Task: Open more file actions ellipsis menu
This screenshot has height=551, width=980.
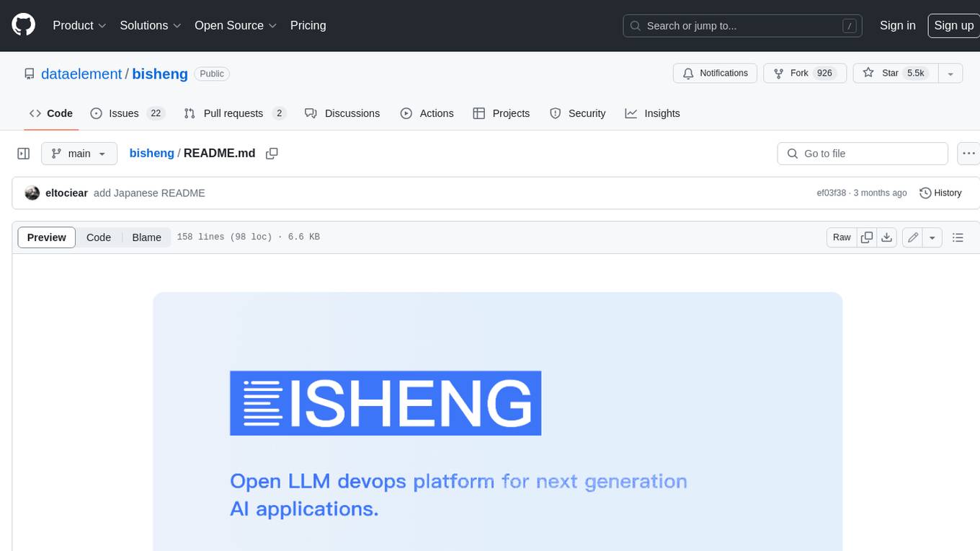Action: coord(968,154)
